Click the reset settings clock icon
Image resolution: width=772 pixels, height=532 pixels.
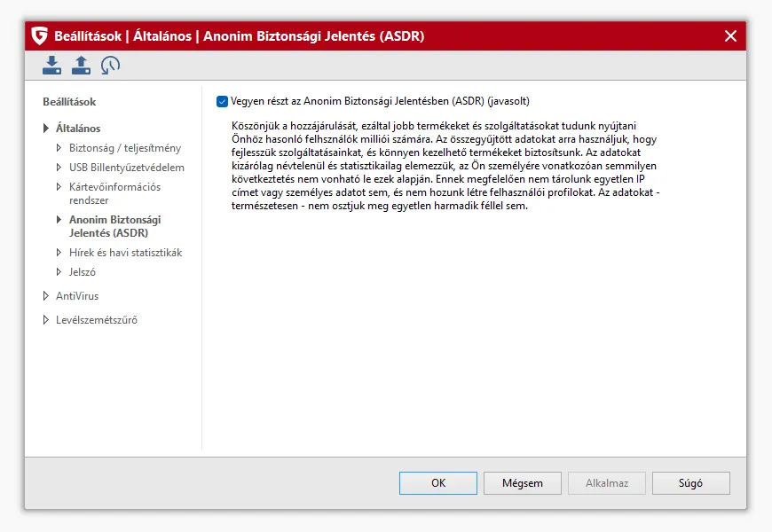coord(110,65)
